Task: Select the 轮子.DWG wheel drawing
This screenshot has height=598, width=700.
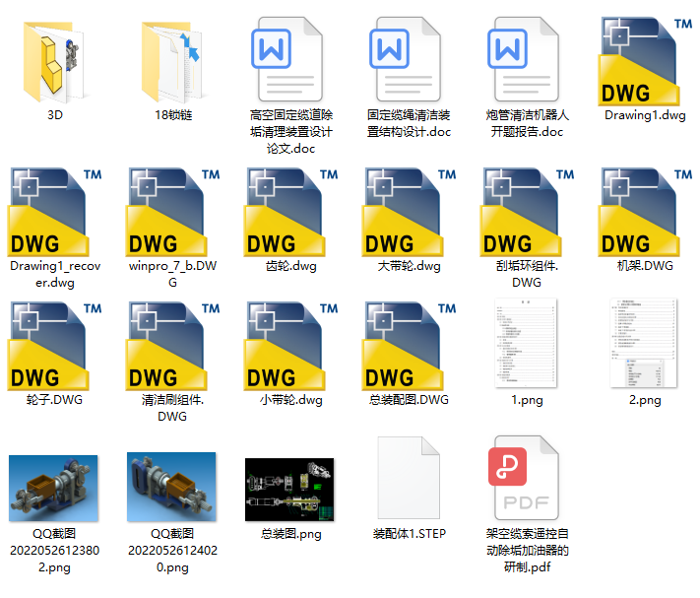Action: (54, 345)
